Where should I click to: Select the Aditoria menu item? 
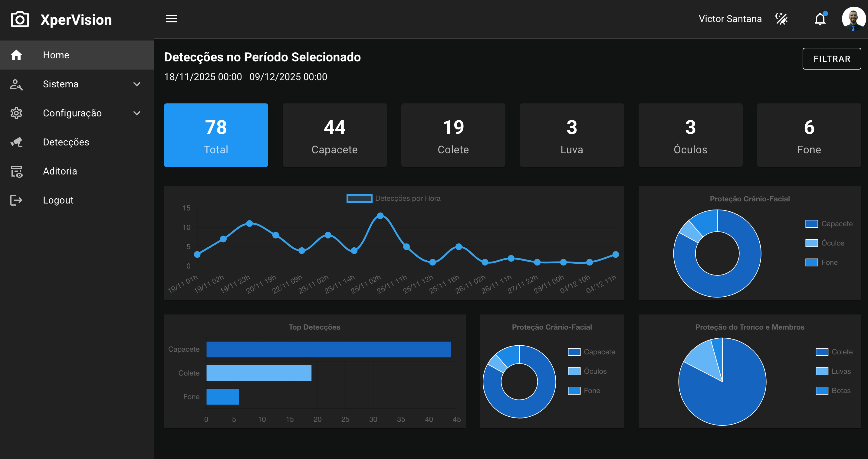pyautogui.click(x=77, y=171)
